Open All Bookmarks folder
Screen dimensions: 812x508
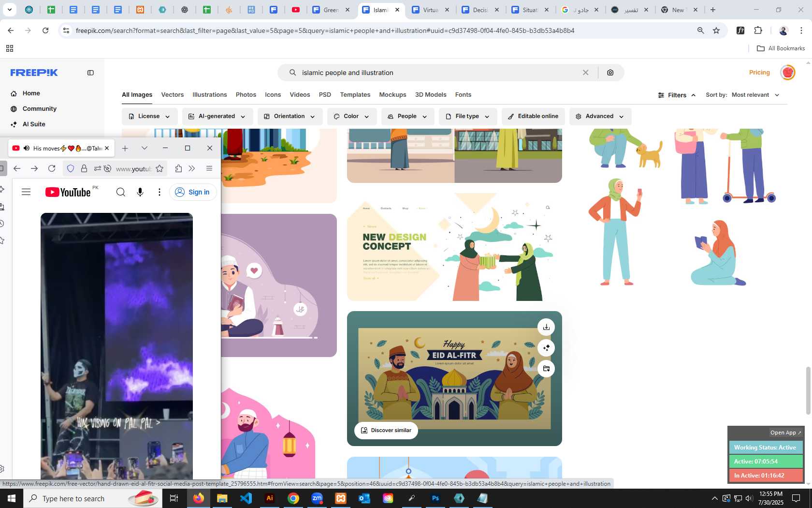coord(781,48)
